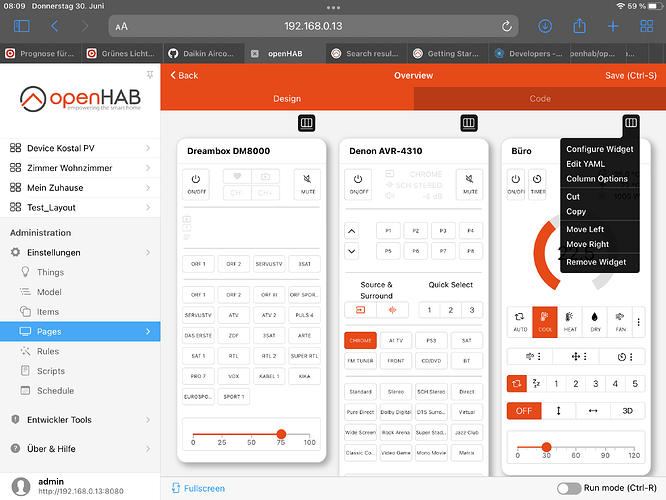Switch to Code tab

coord(540,99)
